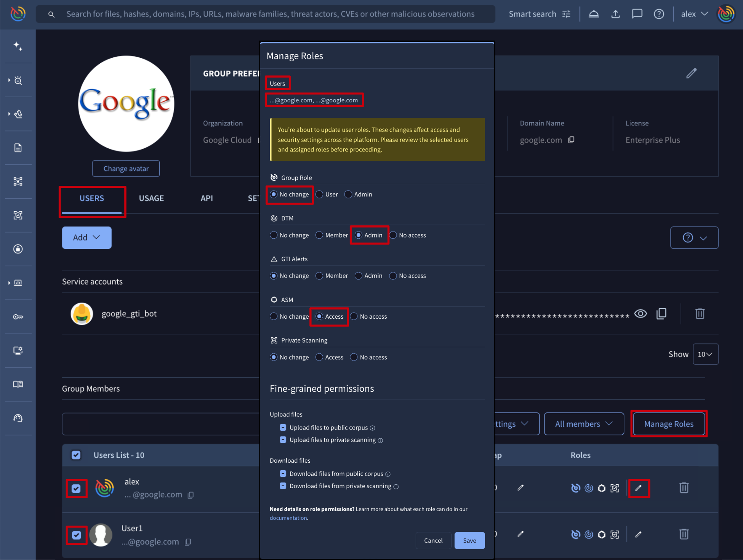
Task: Expand the bug-search sidebar section arrow
Action: click(9, 80)
